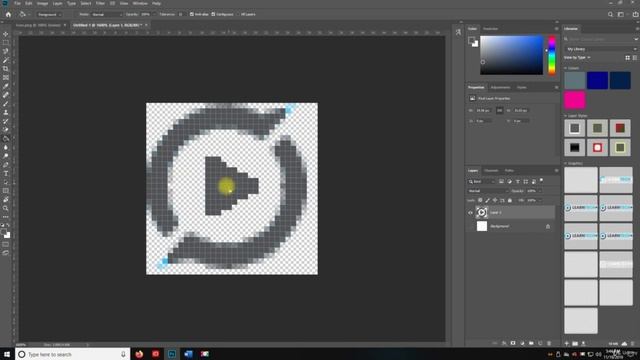Select the Lasso tool

tap(6, 51)
